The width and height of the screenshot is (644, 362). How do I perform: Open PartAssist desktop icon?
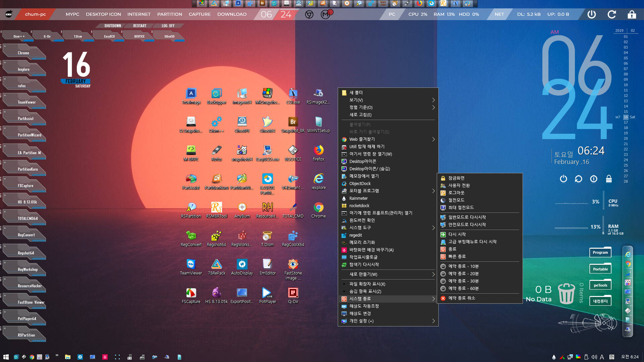click(191, 182)
